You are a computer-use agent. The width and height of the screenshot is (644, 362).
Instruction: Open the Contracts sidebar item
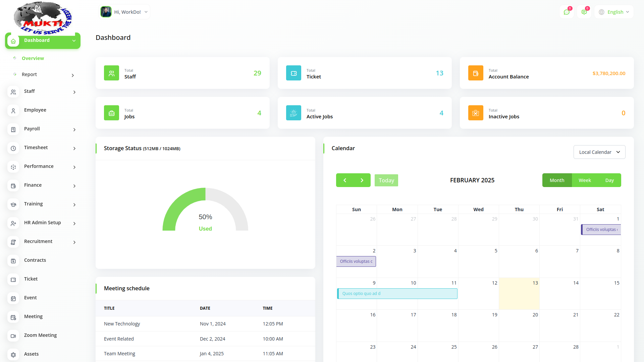pos(35,260)
